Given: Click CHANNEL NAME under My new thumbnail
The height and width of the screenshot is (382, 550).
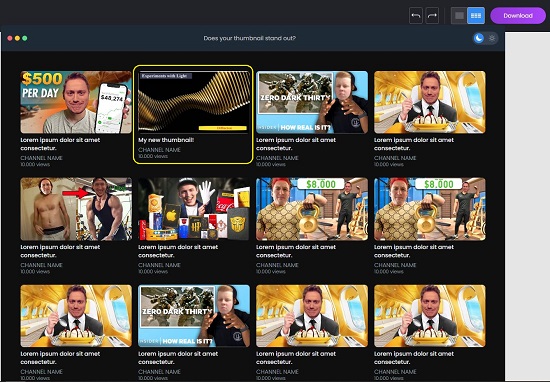Looking at the screenshot, I should coord(159,150).
